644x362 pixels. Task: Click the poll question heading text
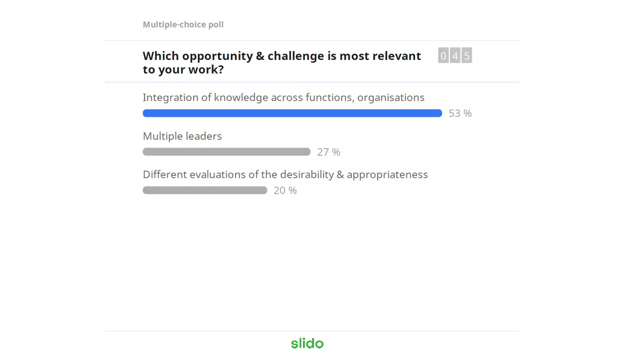click(x=282, y=63)
